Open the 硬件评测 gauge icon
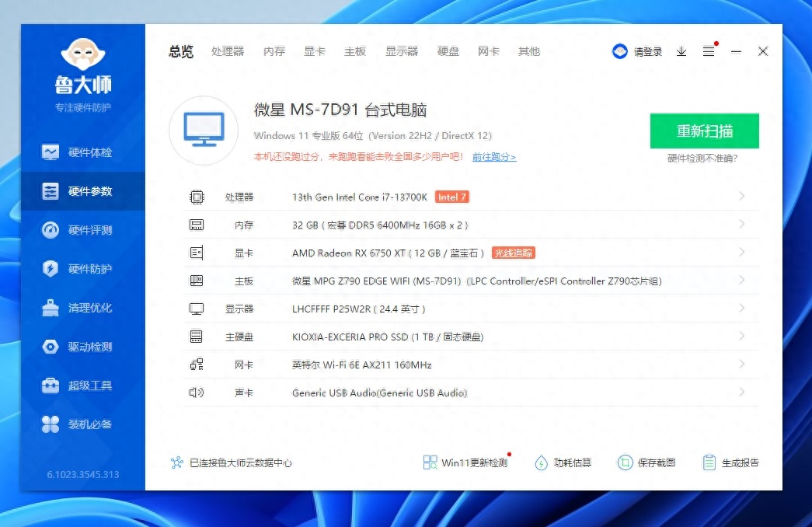 [x=51, y=230]
